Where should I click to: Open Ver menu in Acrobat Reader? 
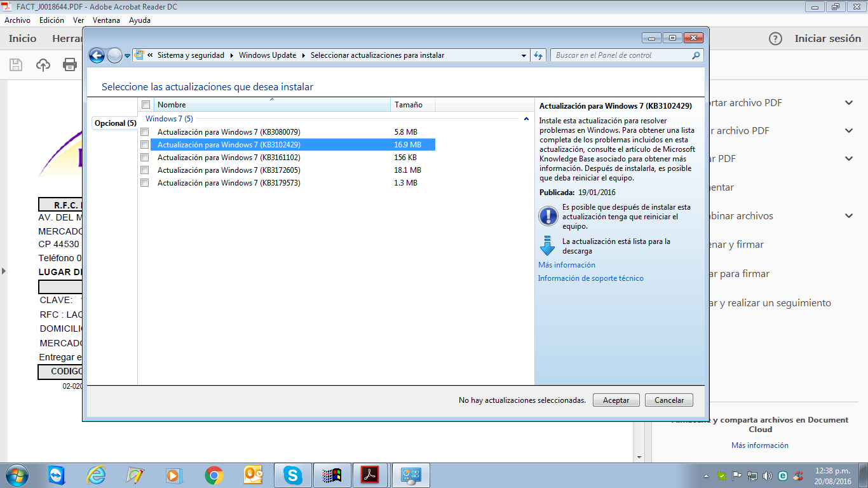click(x=78, y=20)
